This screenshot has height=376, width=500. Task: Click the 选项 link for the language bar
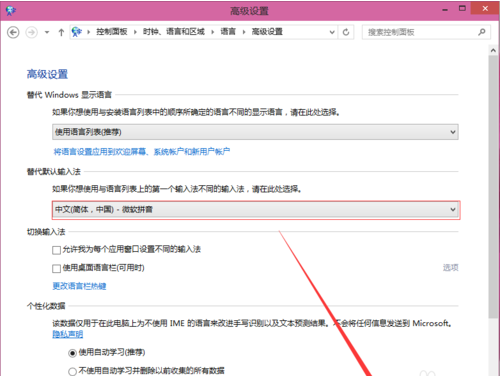(451, 267)
